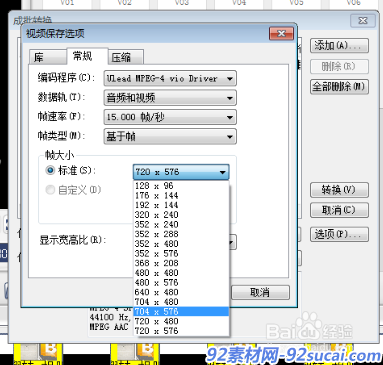Click 添加(A)... in batch convert window

[x=339, y=46]
